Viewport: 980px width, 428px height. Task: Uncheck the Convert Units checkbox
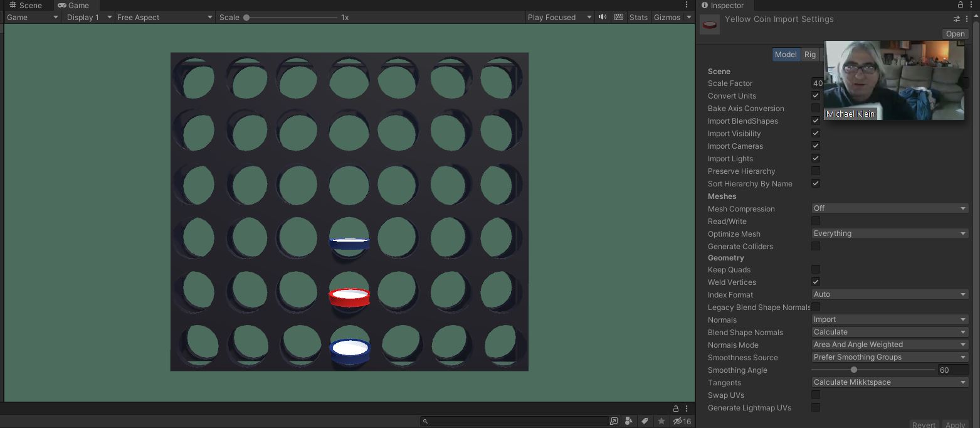click(816, 95)
